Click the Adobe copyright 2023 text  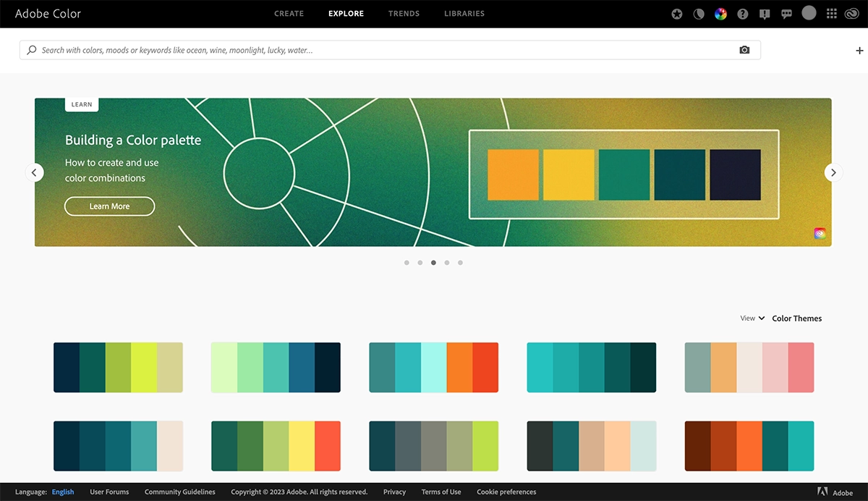[299, 492]
